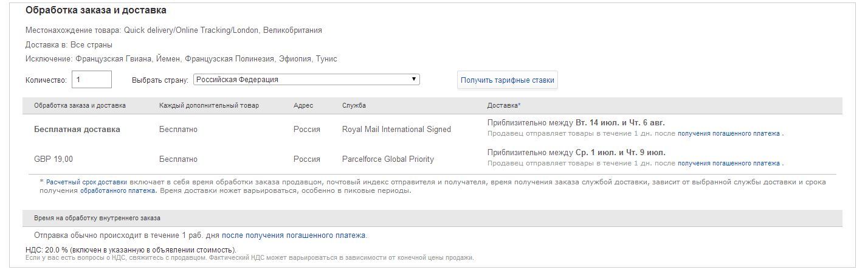Click the Служба column header
This screenshot has width=868, height=275.
(354, 106)
